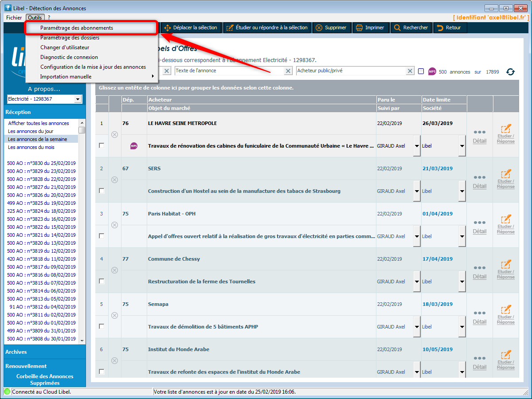The image size is (532, 399).
Task: Open Société dropdown in Commune de Chessy row
Action: 462,282
